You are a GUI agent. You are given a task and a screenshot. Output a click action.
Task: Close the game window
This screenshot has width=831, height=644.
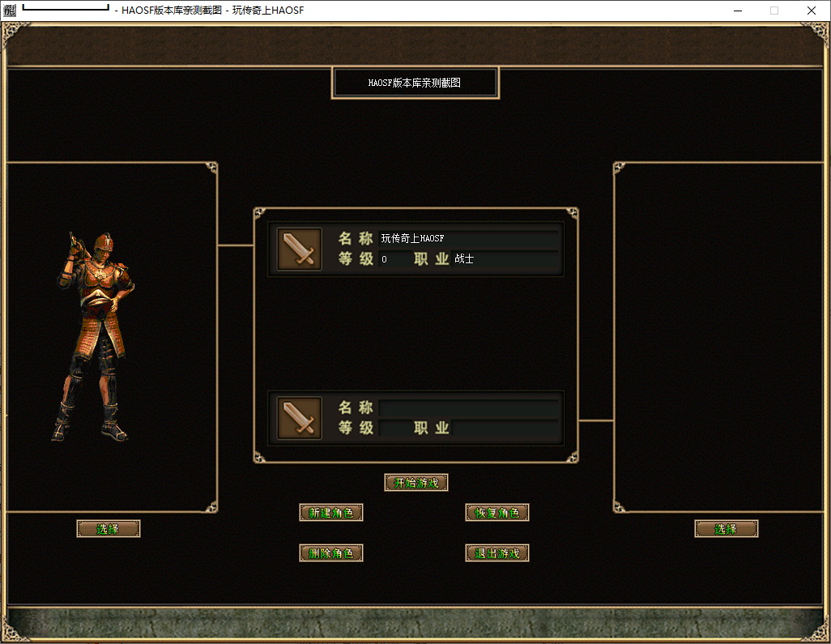812,11
